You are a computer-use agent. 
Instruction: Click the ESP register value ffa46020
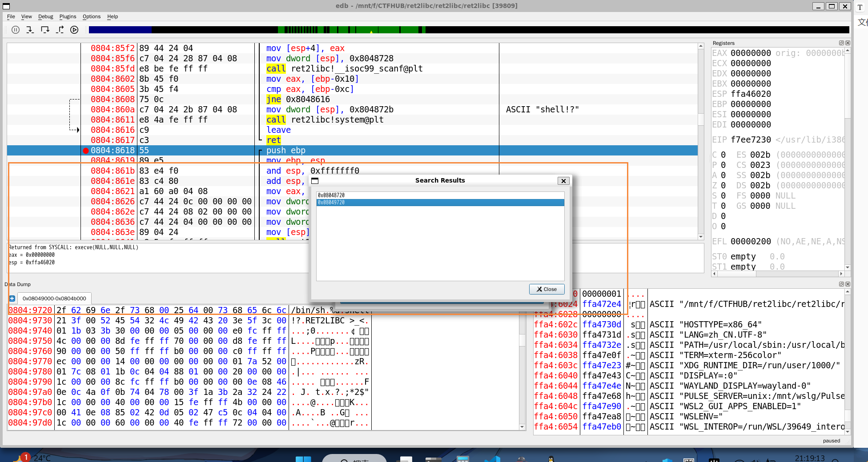coord(751,94)
